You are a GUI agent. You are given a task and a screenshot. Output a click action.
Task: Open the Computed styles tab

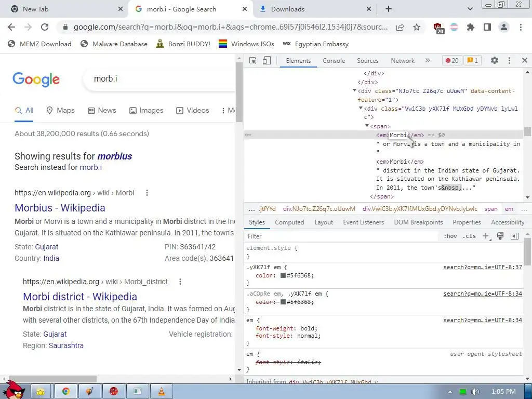pyautogui.click(x=289, y=222)
